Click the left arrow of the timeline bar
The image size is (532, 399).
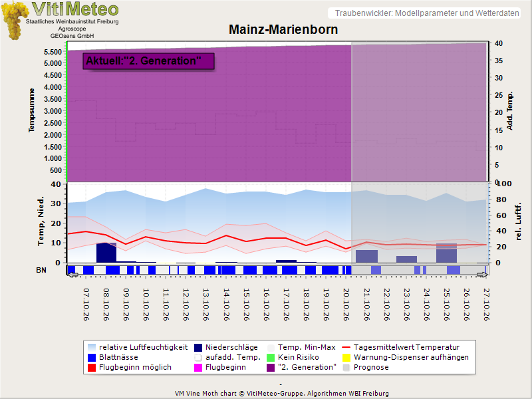(x=72, y=275)
